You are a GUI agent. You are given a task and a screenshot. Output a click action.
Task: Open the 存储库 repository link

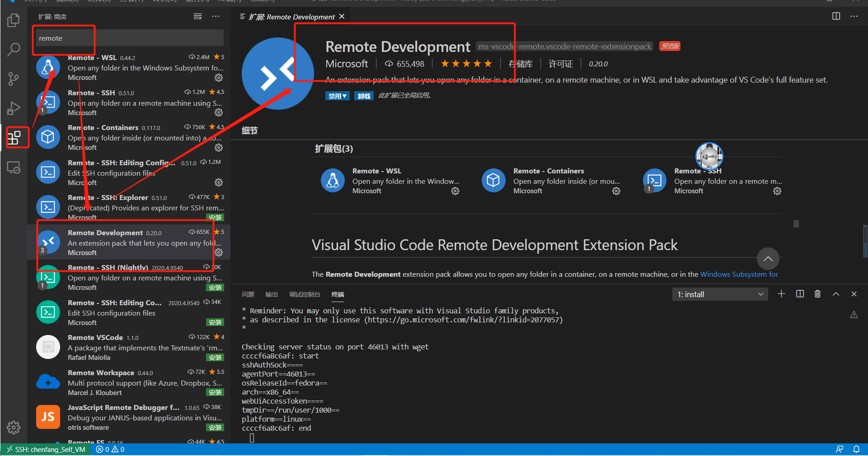pos(521,64)
